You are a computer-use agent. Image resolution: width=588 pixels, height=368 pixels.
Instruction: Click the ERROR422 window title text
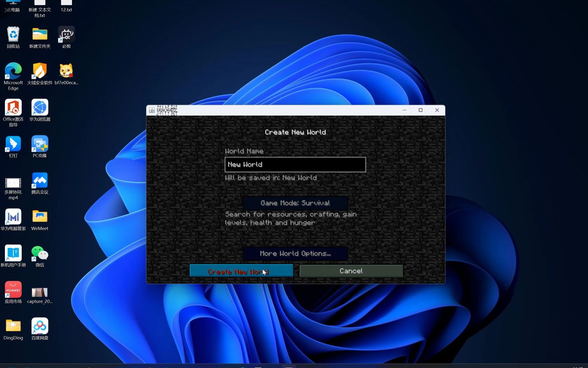(x=167, y=110)
